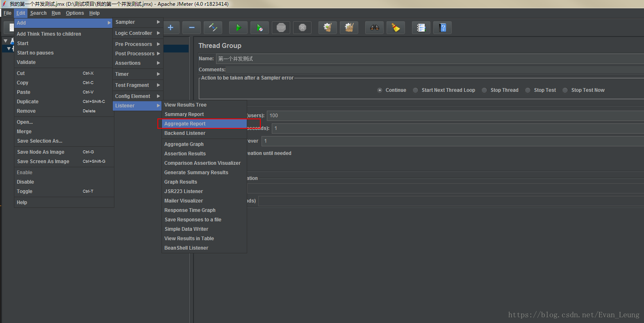
Task: Open the Search menu
Action: 38,13
